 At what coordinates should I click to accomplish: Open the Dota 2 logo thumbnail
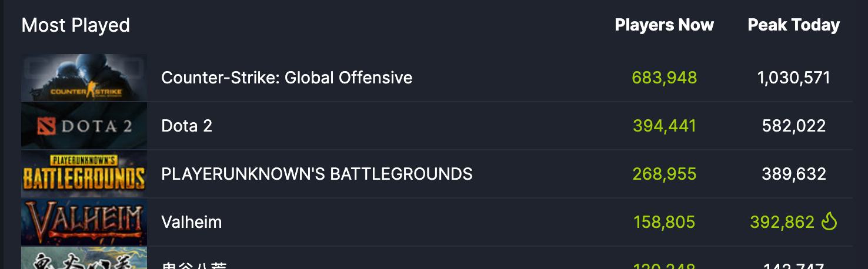click(x=84, y=126)
